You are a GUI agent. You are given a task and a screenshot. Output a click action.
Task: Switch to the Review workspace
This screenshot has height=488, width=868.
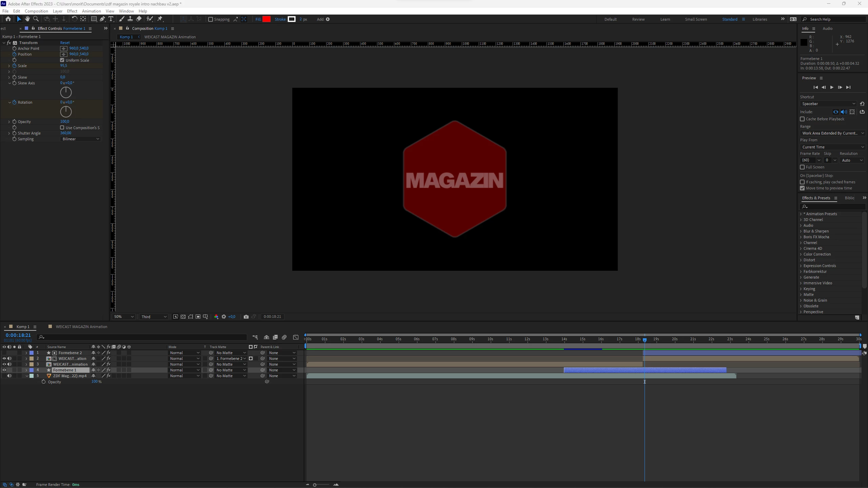point(638,19)
